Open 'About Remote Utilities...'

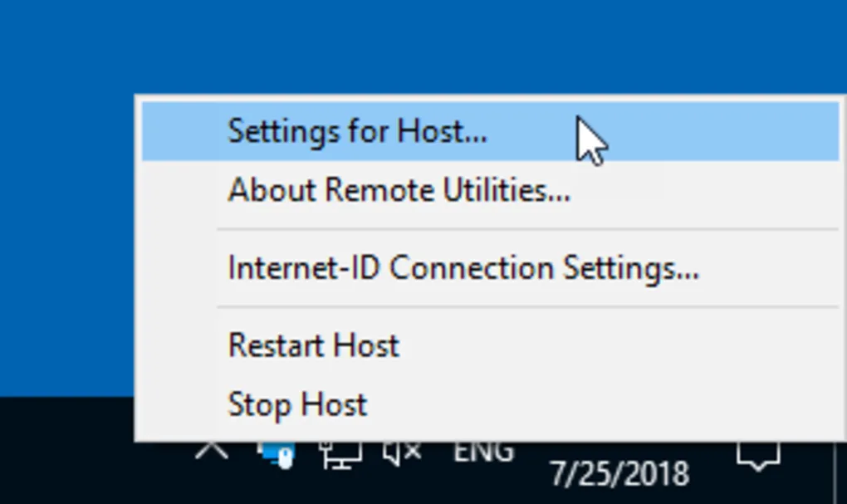point(398,190)
